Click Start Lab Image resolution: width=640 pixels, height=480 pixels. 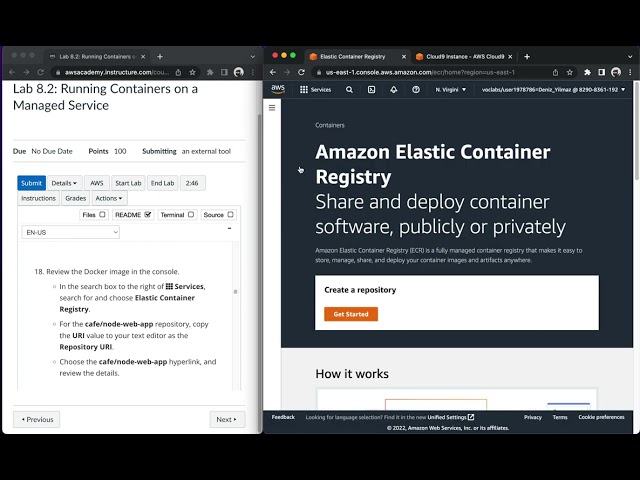coord(128,183)
